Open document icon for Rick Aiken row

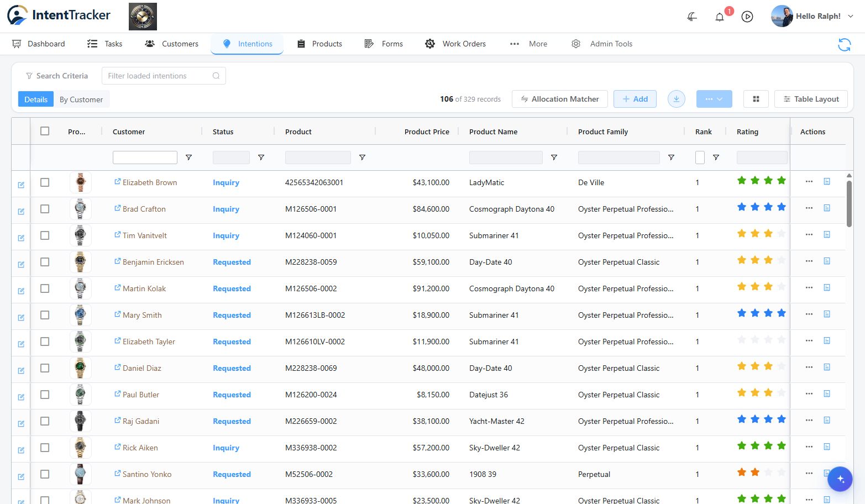[x=827, y=447]
